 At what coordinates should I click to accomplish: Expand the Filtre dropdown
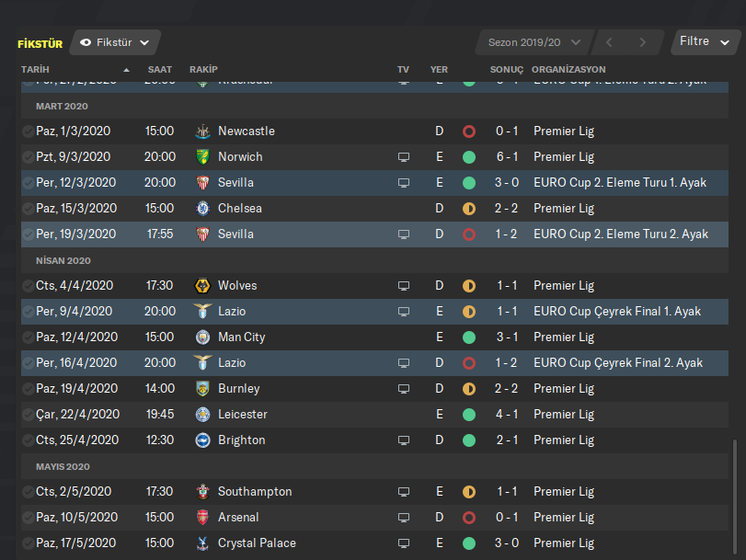click(x=706, y=41)
